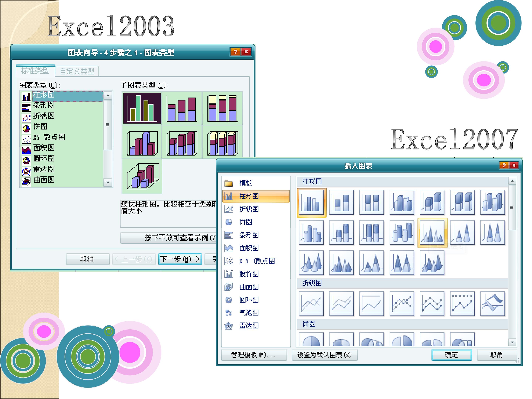Select 条形图 category in Insert Chart dialog
The width and height of the screenshot is (532, 399).
click(x=256, y=235)
